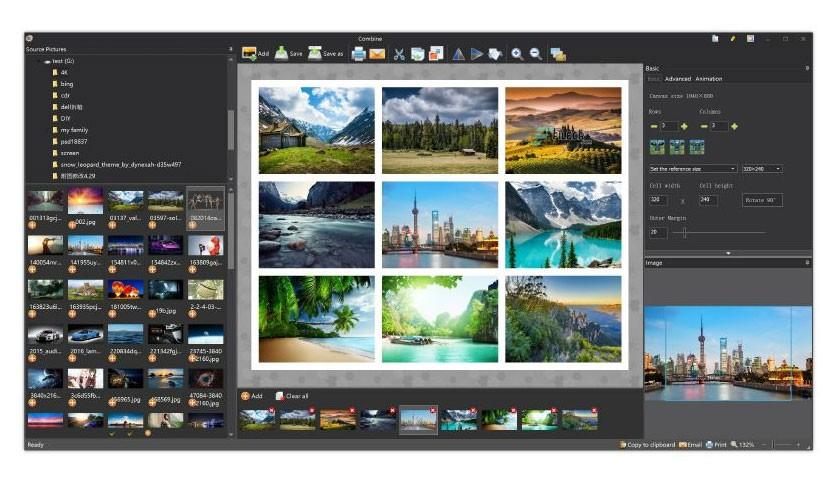Increase rows with the plus button
The width and height of the screenshot is (836, 484).
click(x=684, y=126)
